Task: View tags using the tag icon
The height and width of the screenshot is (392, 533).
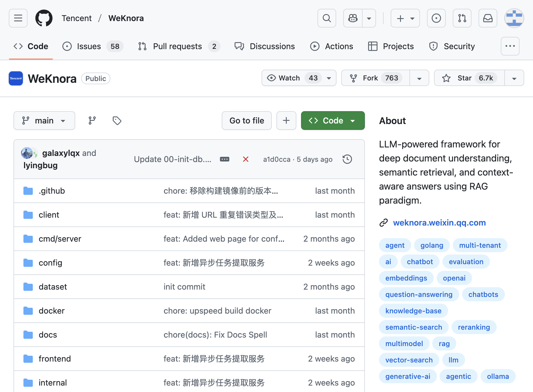Action: [117, 121]
